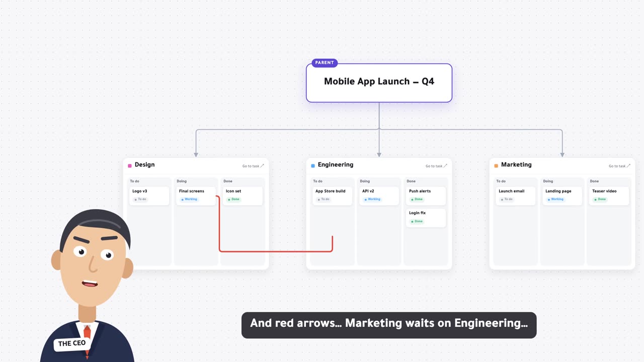Open the Login fix card
Screen dimensions: 644x362
tap(426, 218)
